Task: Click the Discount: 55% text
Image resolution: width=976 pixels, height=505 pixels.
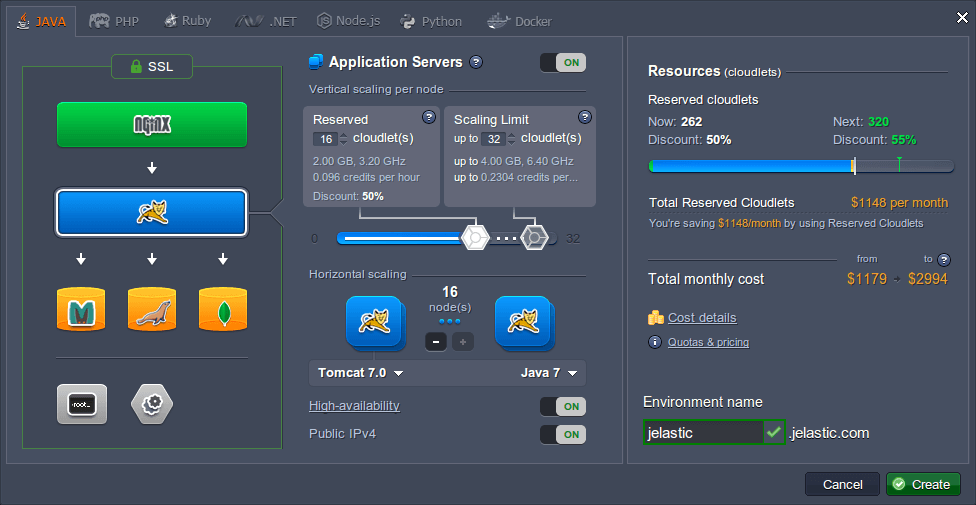Action: [x=875, y=140]
